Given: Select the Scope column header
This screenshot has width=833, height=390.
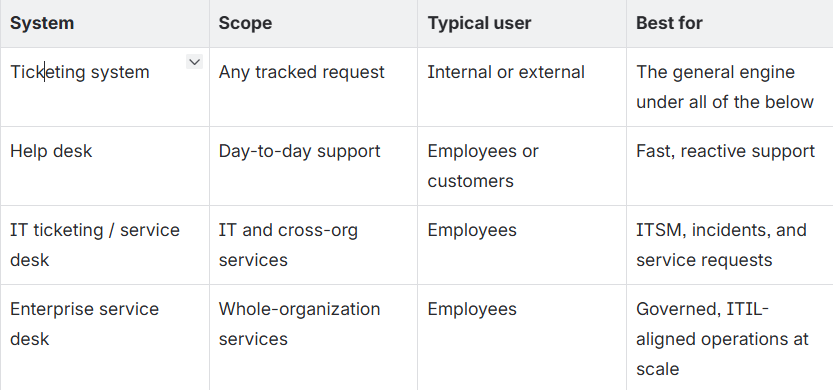Looking at the screenshot, I should click(313, 23).
